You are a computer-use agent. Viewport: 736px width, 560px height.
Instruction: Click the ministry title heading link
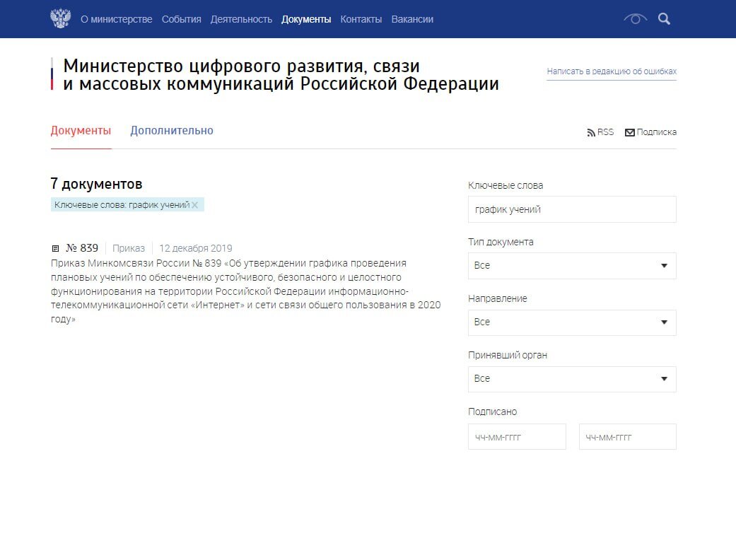click(281, 75)
